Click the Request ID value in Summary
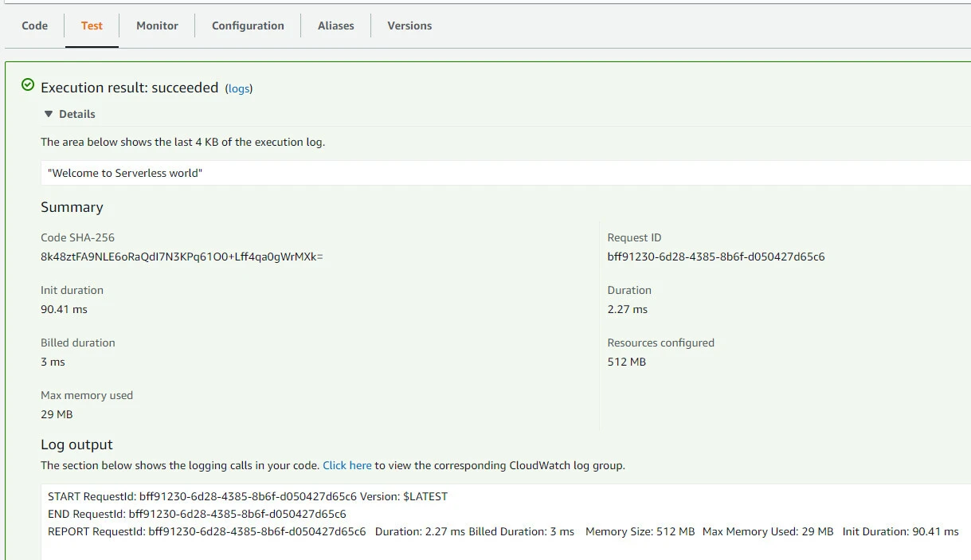Viewport: 971px width, 560px height. coord(715,257)
